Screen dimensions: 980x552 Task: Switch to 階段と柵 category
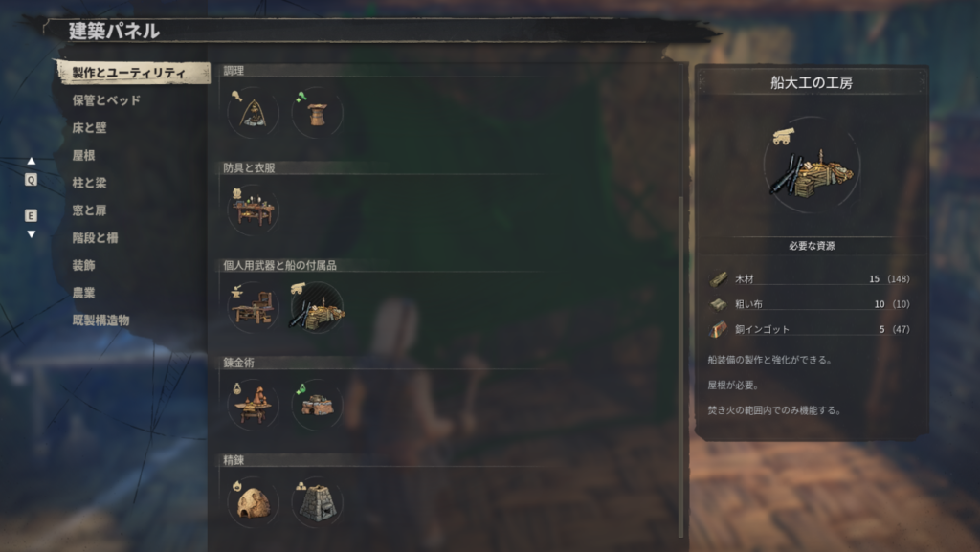pos(95,237)
